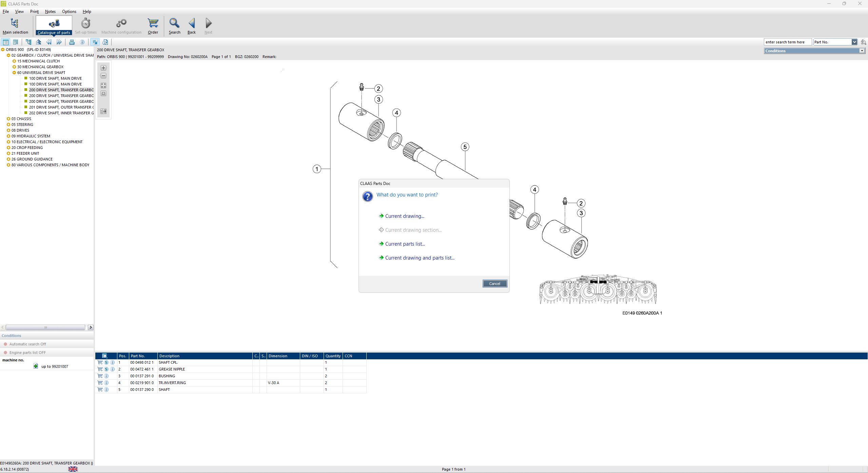The width and height of the screenshot is (868, 473).
Task: Show info for the BUSHING part row
Action: click(x=106, y=376)
